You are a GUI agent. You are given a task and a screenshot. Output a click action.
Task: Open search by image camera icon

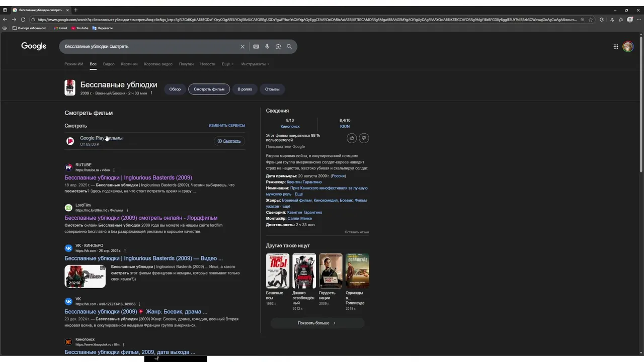tap(278, 46)
